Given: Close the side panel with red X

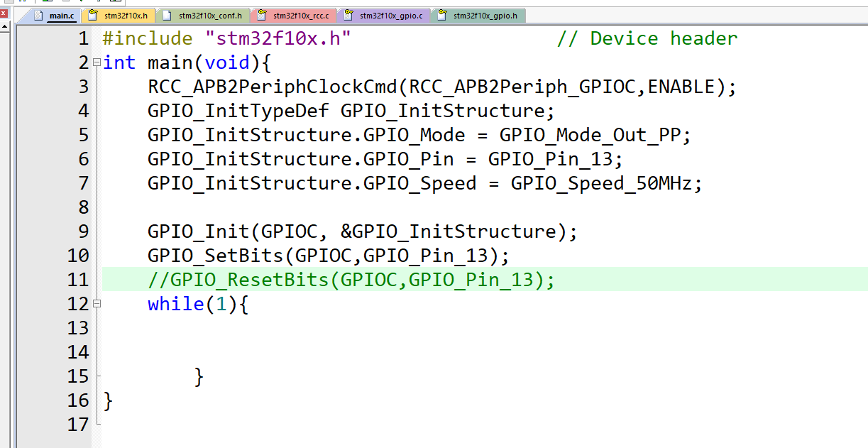Looking at the screenshot, I should [3, 14].
